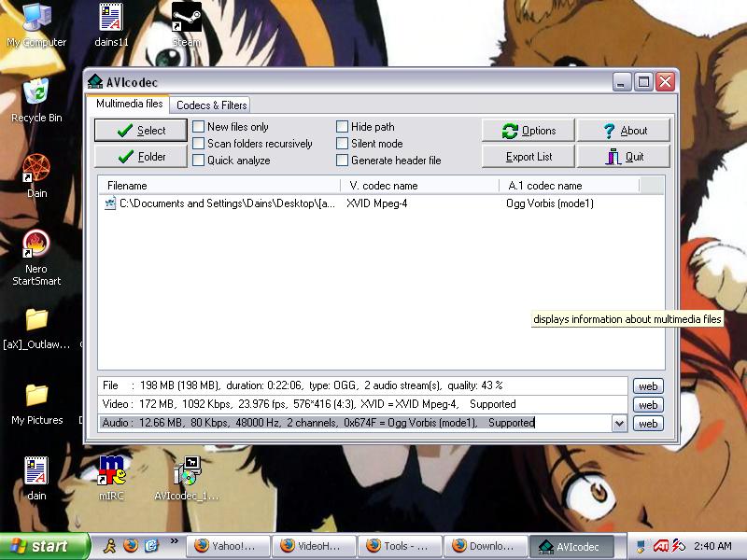Screen dimensions: 747x560
Task: Check Generate header file
Action: [x=342, y=160]
